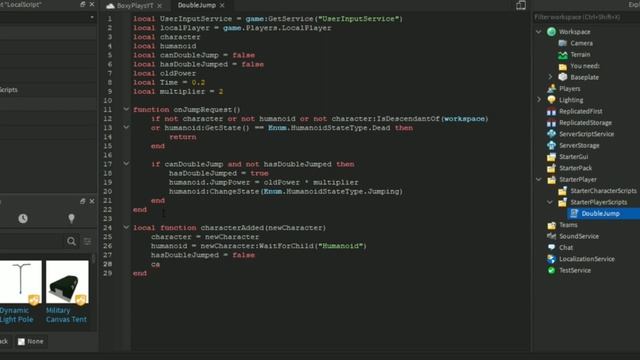Close the BoxyPlaysYT tab
Viewport: 640px width, 360px height.
160,6
